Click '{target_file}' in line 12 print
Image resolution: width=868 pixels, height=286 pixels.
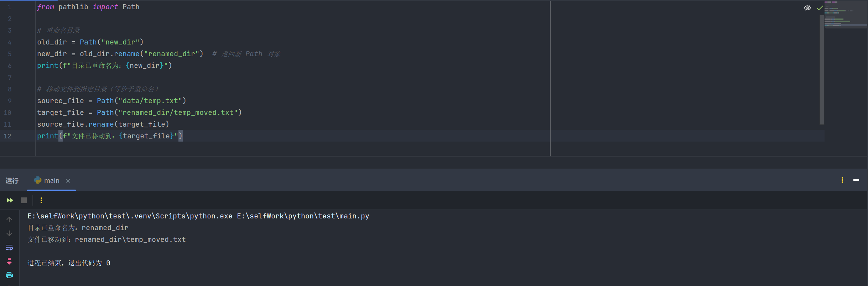point(146,136)
